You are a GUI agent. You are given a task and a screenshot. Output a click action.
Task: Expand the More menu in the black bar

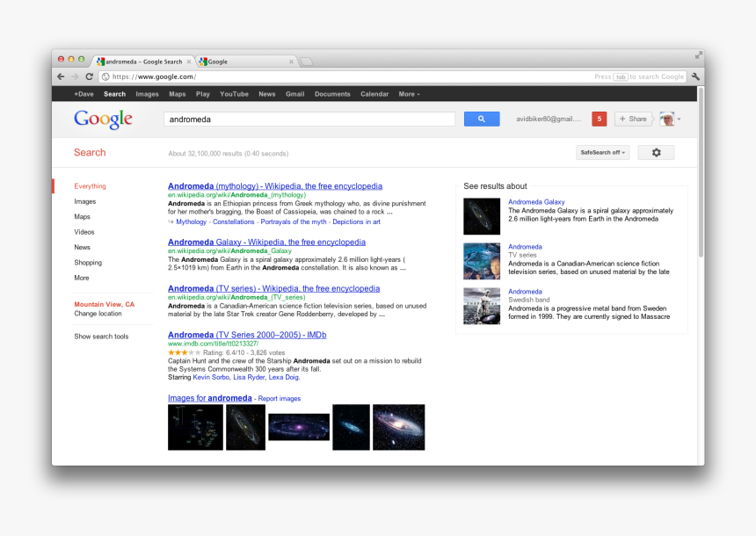click(409, 95)
